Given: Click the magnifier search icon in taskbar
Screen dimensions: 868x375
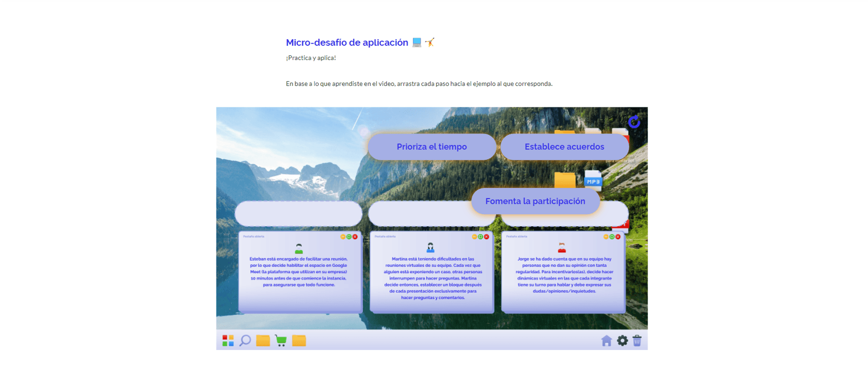Looking at the screenshot, I should (x=245, y=340).
